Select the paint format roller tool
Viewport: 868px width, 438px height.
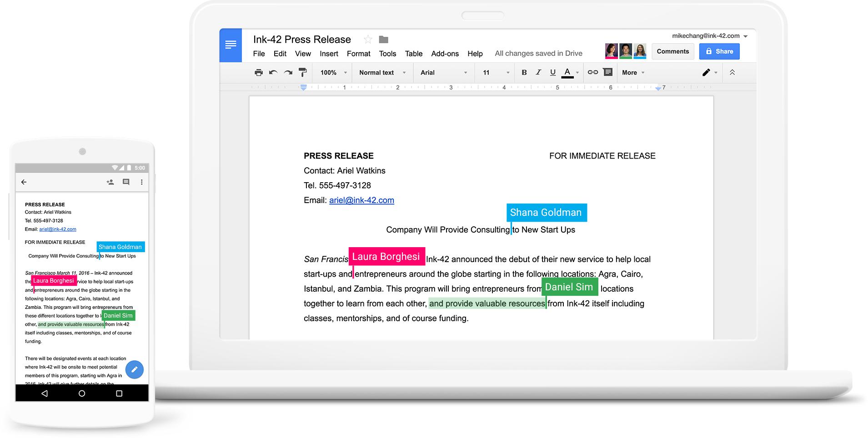[302, 73]
